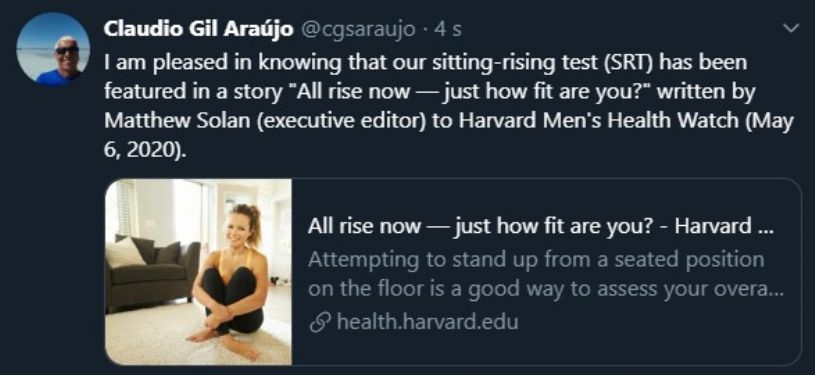Image resolution: width=815 pixels, height=375 pixels.
Task: Click the display name Claudio Gil Araújo
Action: [x=199, y=29]
